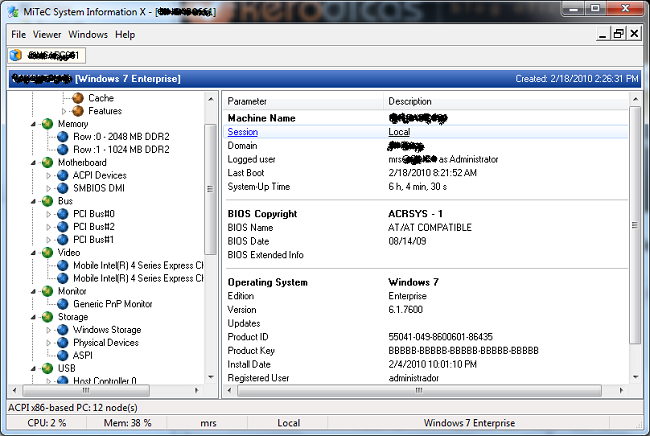Viewport: 650px width, 436px height.
Task: Select the Product Key value BBBBB-BBBBB
Action: (x=463, y=351)
